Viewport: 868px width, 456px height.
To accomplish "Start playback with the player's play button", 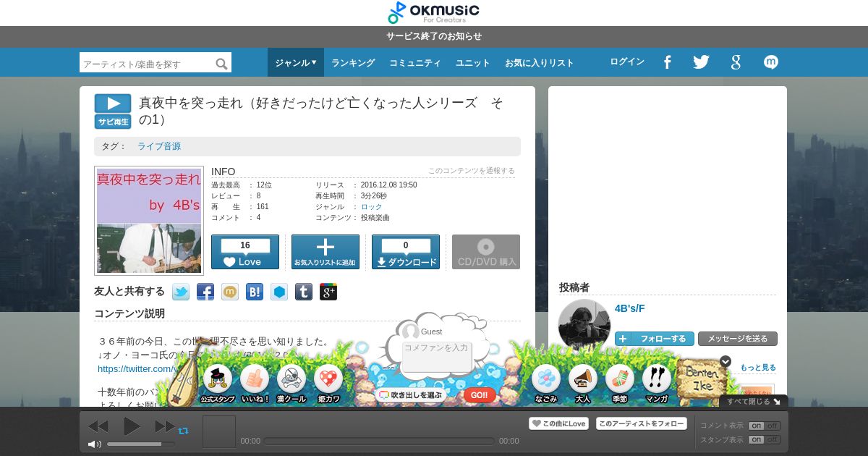I will coord(132,426).
